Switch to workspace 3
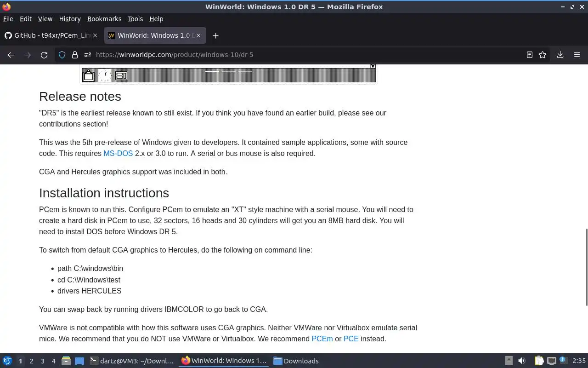This screenshot has width=588, height=368. coord(42,361)
